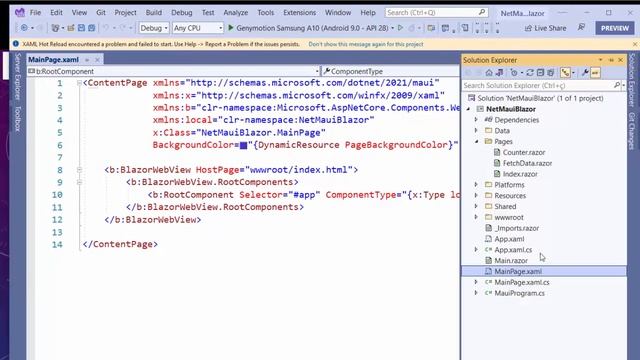Screen dimensions: 640x360
Task: Switch Solution Explorer views icon
Action: pyautogui.click(x=500, y=73)
